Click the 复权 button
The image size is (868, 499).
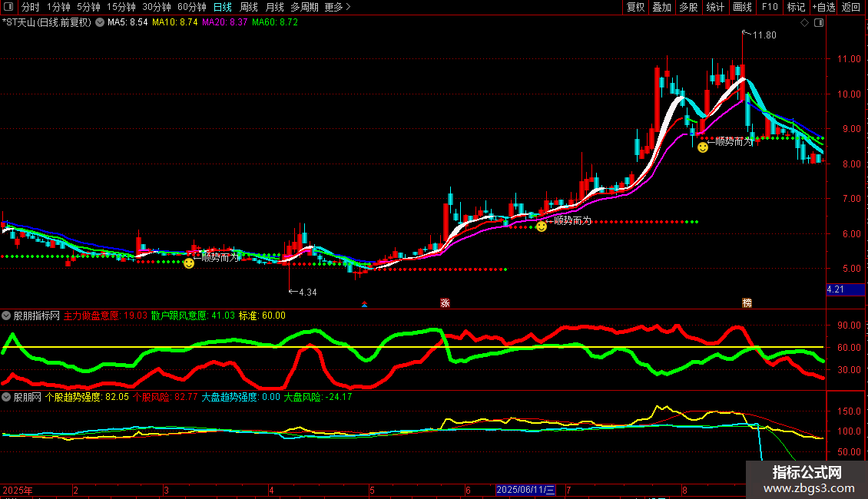635,7
